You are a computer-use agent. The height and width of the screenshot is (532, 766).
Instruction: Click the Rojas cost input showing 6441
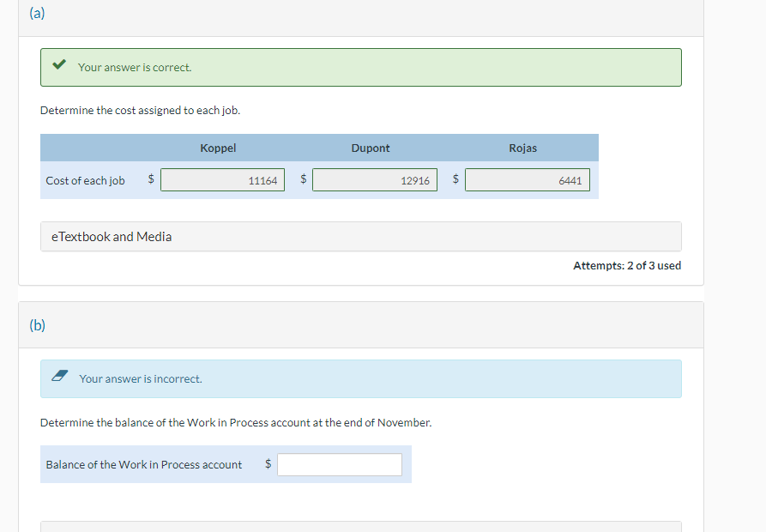528,179
